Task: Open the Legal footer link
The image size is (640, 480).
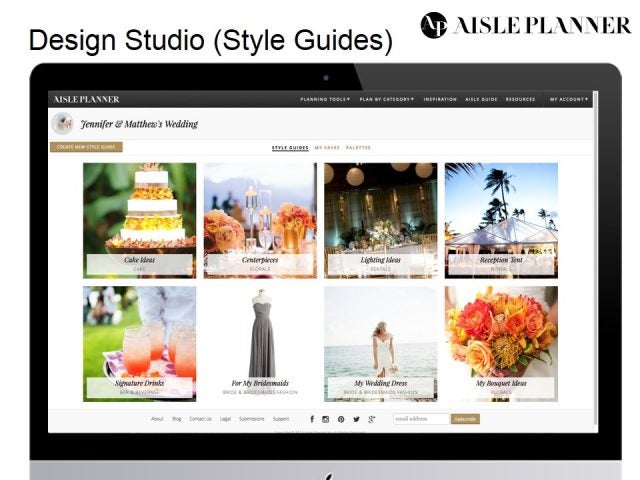Action: (225, 419)
